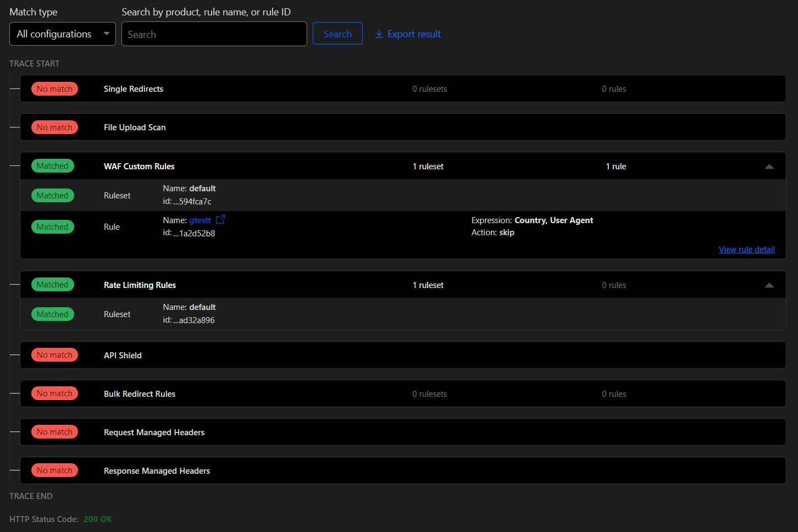Open the Match type dropdown
Screen dimensions: 798x532
(x=63, y=34)
